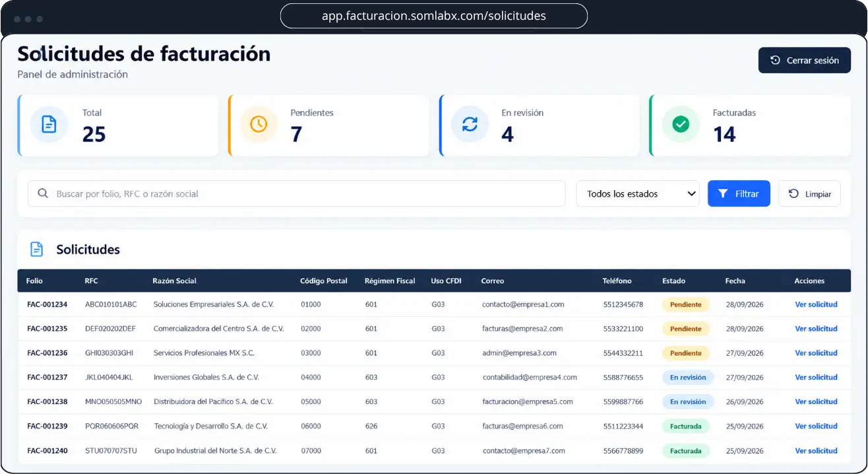Click the Pendiente badge for FAC-001235
The image size is (868, 474).
pyautogui.click(x=686, y=329)
